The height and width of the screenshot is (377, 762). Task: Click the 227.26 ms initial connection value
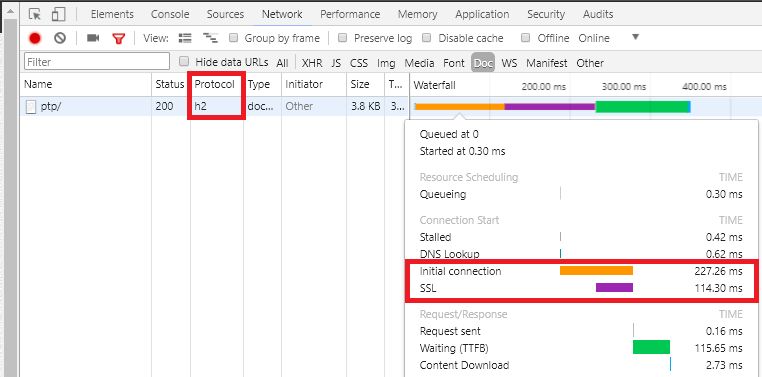[718, 271]
